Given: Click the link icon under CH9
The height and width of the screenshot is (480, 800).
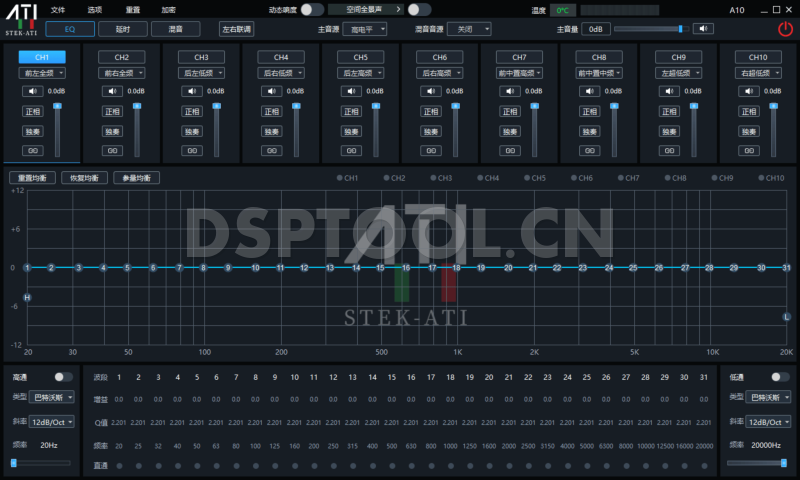Looking at the screenshot, I should pyautogui.click(x=669, y=150).
